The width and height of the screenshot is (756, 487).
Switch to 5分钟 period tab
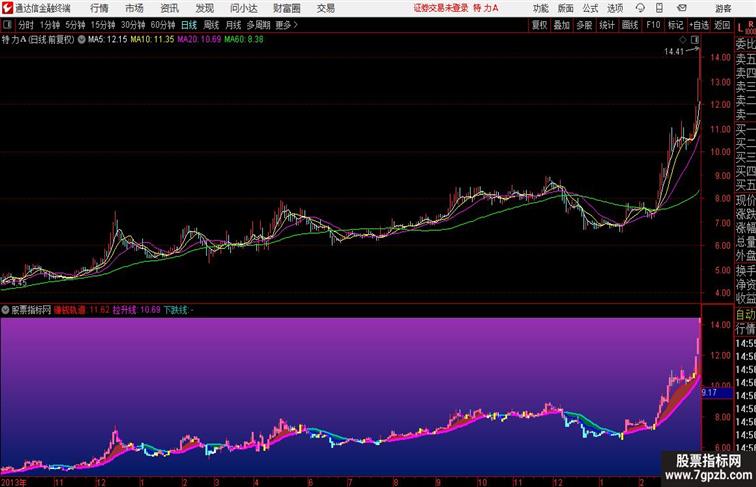75,25
